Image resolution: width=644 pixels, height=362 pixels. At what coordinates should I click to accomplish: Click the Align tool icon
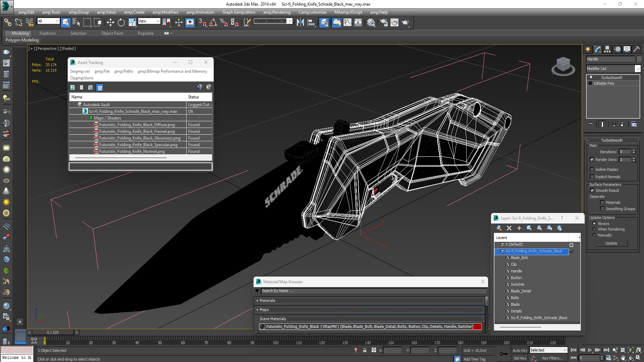point(311,22)
